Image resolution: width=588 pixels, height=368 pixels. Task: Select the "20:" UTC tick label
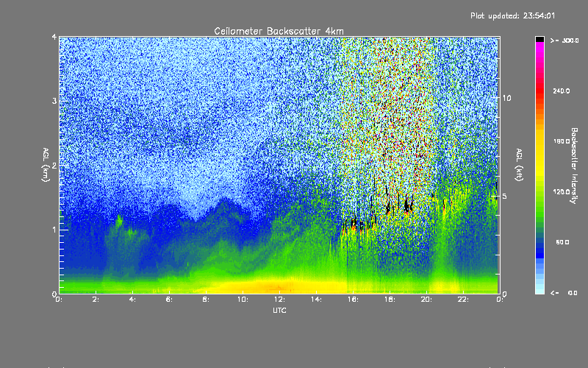pos(426,300)
